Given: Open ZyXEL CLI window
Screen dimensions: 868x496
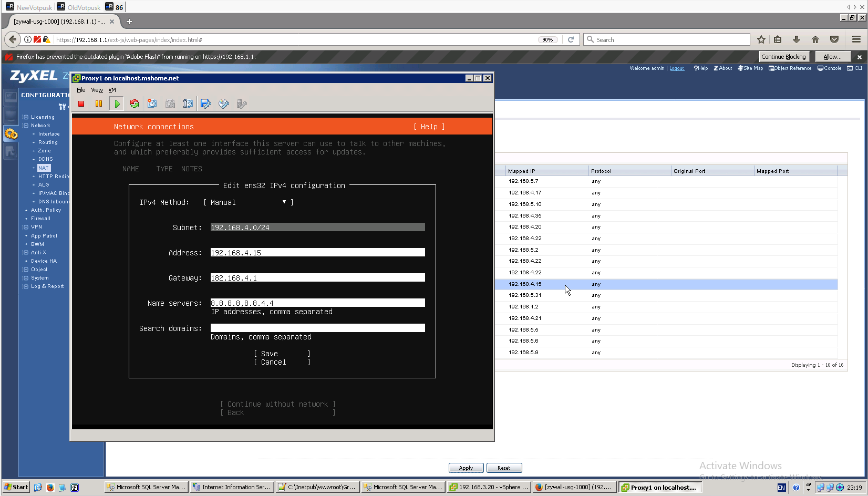Looking at the screenshot, I should [x=855, y=68].
